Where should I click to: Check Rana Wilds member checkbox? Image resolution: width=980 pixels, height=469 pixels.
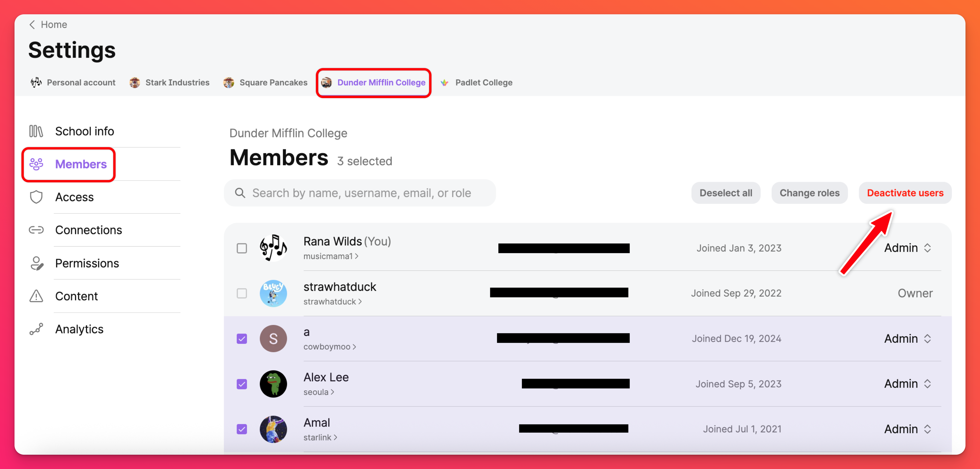click(x=242, y=248)
